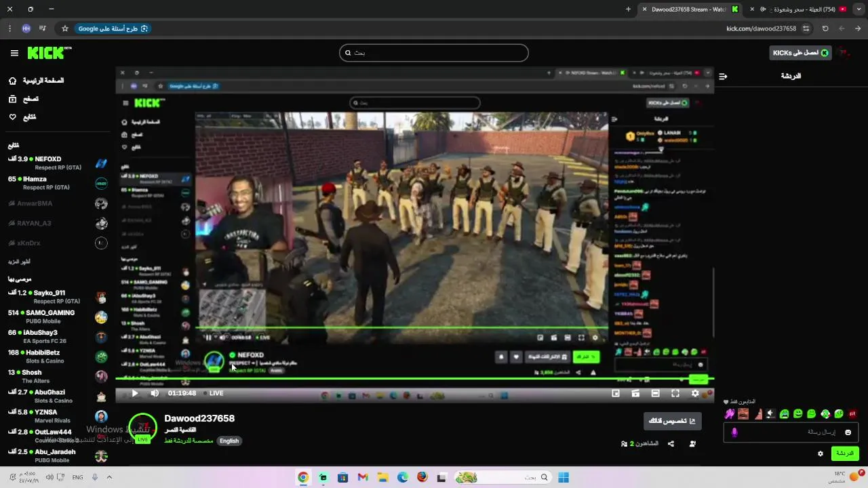
Task: Open a new browser tab
Action: 628,9
